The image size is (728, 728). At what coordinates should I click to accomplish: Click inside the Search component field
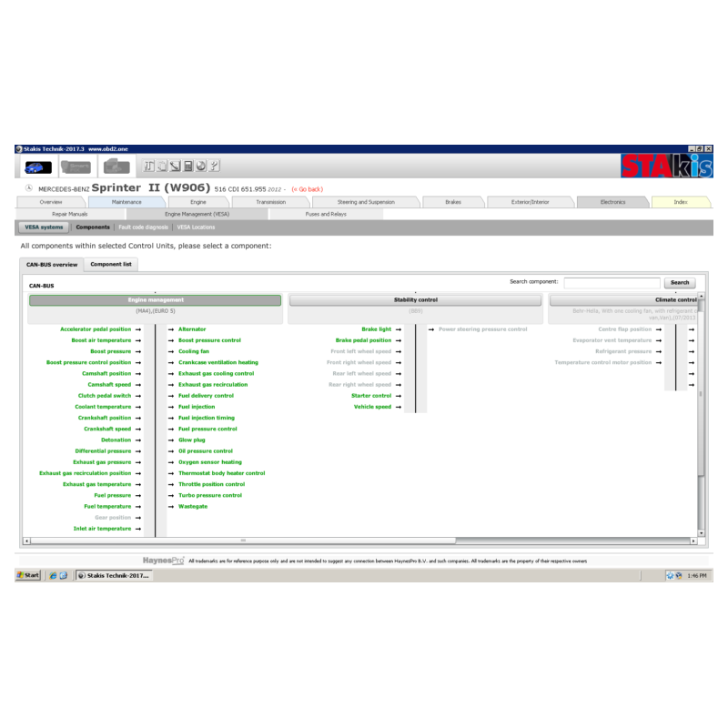(614, 282)
